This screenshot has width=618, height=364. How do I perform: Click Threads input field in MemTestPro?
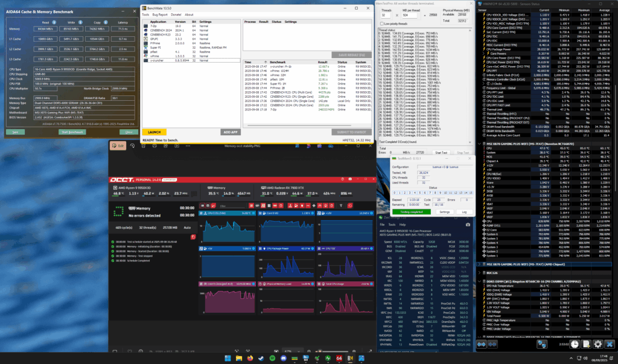coord(385,15)
